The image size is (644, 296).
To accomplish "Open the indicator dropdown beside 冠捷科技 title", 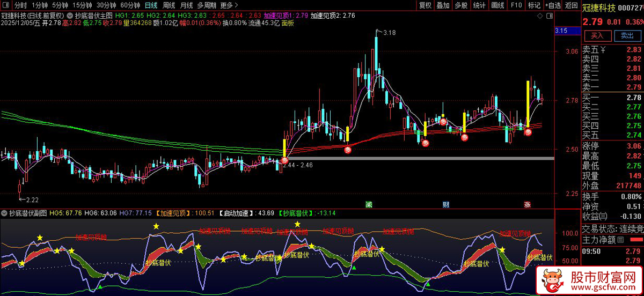I will [x=69, y=16].
